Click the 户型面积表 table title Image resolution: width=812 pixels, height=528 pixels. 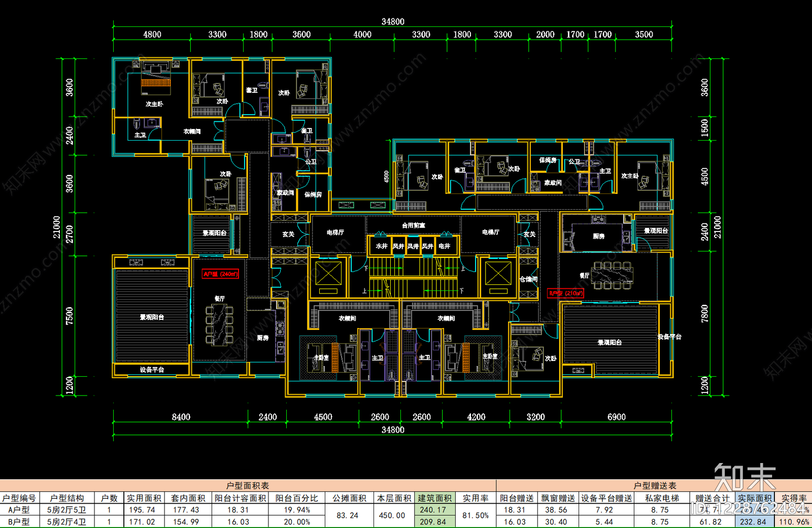[248, 485]
